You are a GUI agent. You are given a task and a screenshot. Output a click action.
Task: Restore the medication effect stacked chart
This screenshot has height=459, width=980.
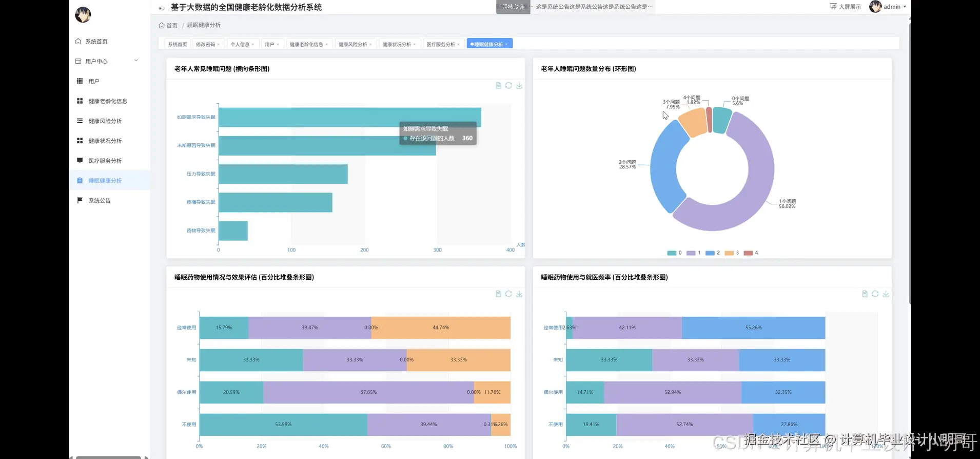(508, 294)
